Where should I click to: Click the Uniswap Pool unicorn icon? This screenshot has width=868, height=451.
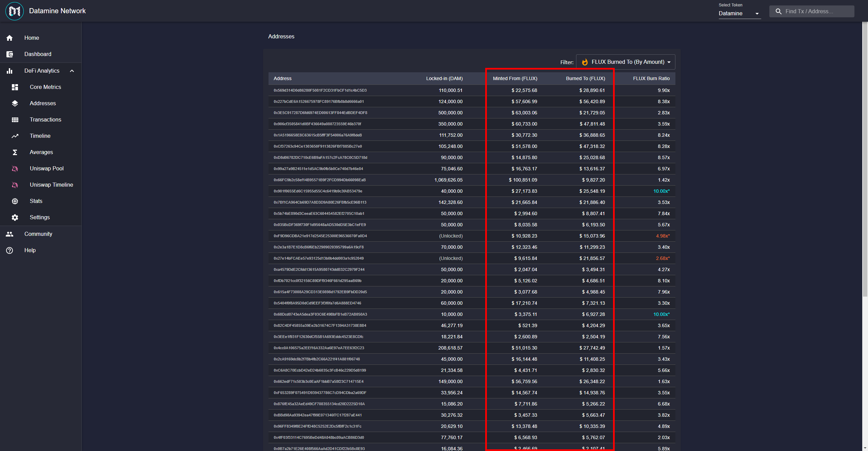click(x=15, y=168)
